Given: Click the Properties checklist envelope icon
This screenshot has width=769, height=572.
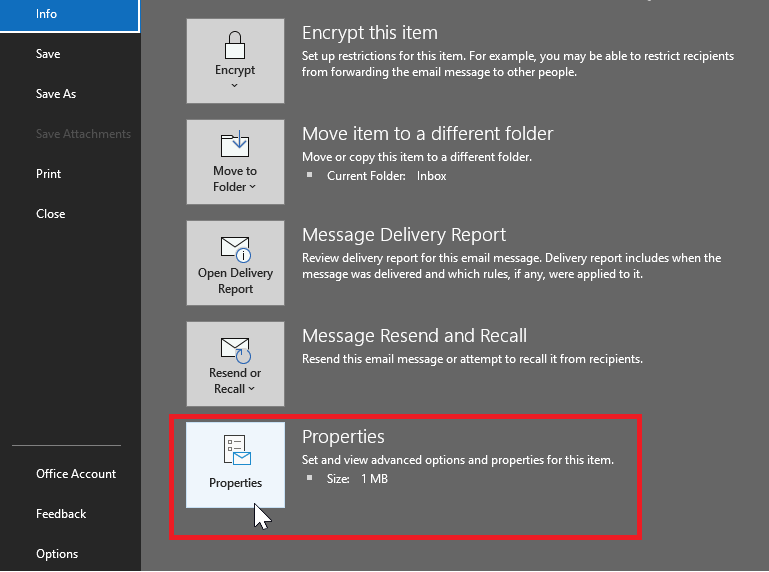Looking at the screenshot, I should 237,450.
